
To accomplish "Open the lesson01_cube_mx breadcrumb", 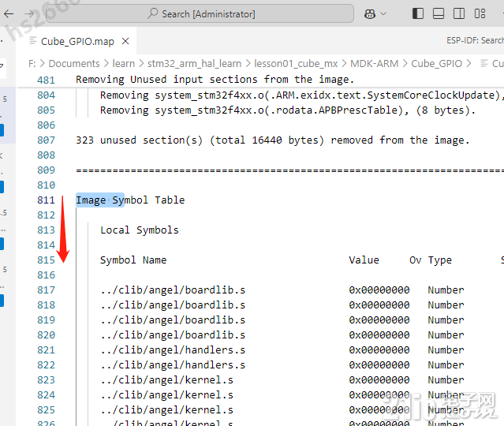I will click(296, 64).
